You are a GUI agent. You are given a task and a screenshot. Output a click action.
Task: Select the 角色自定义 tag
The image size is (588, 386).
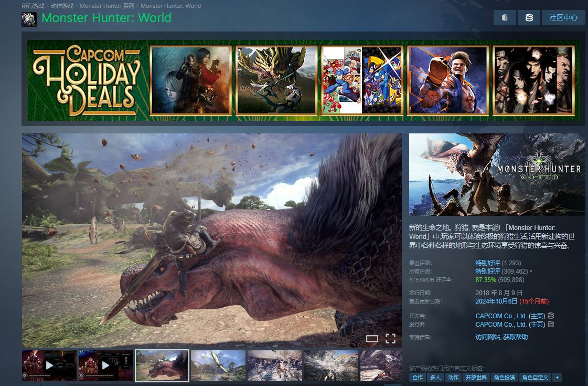click(535, 378)
